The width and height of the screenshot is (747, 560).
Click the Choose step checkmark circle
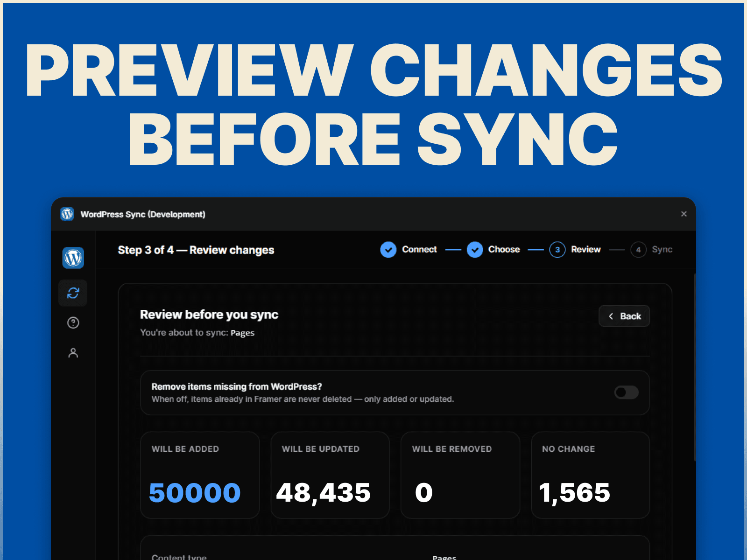[475, 250]
